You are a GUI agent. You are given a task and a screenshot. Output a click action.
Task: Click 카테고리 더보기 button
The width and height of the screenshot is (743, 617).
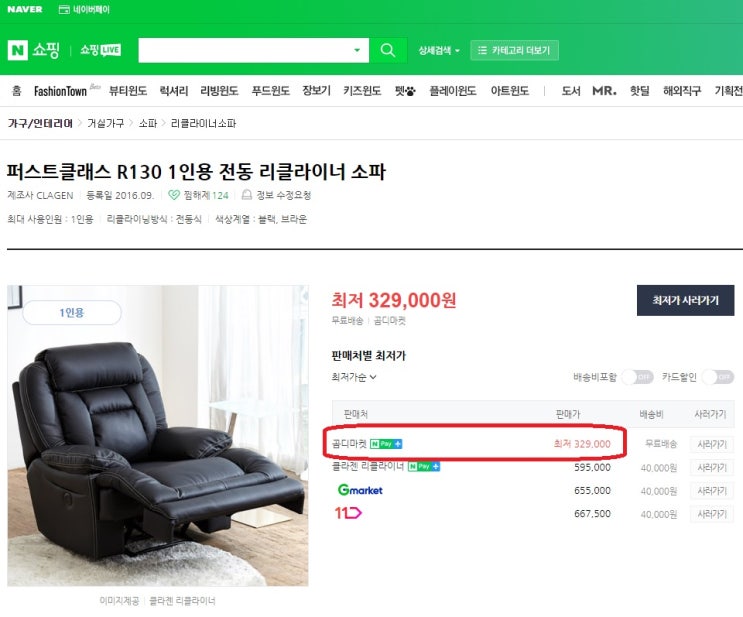point(514,50)
